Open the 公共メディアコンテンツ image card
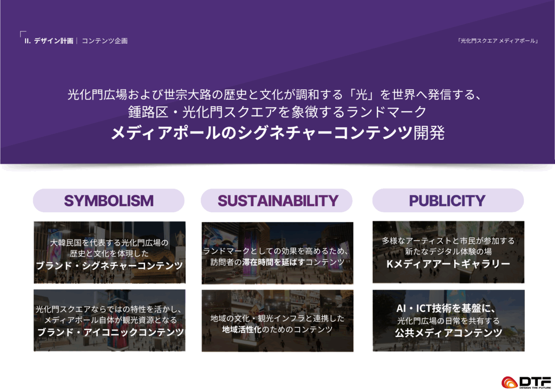 click(x=448, y=320)
